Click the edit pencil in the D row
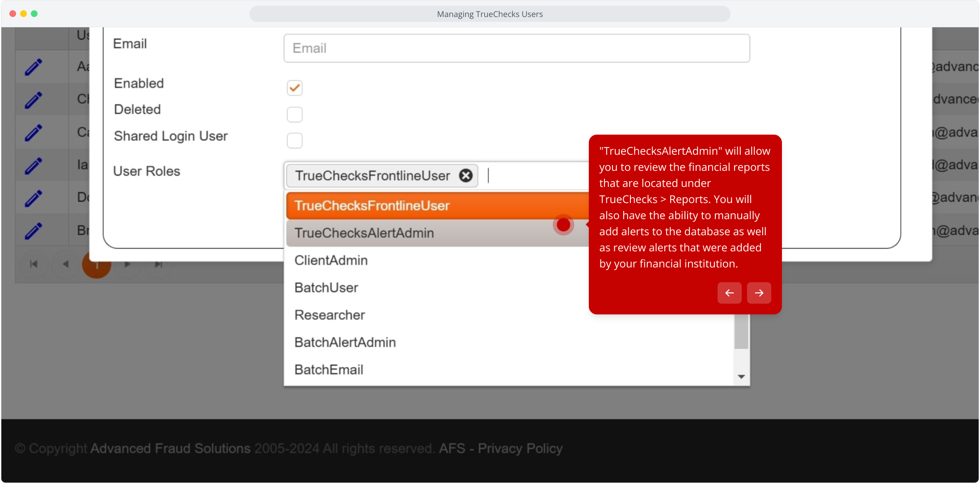The image size is (980, 483). [34, 198]
